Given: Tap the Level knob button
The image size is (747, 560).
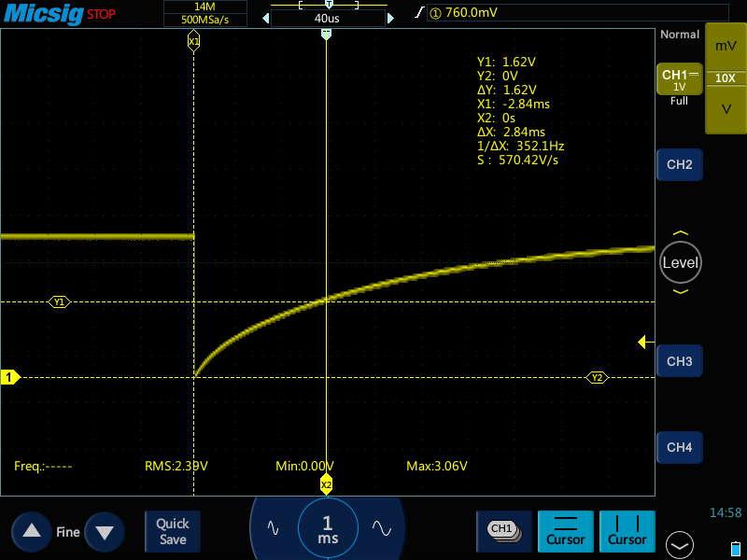Looking at the screenshot, I should tap(681, 262).
